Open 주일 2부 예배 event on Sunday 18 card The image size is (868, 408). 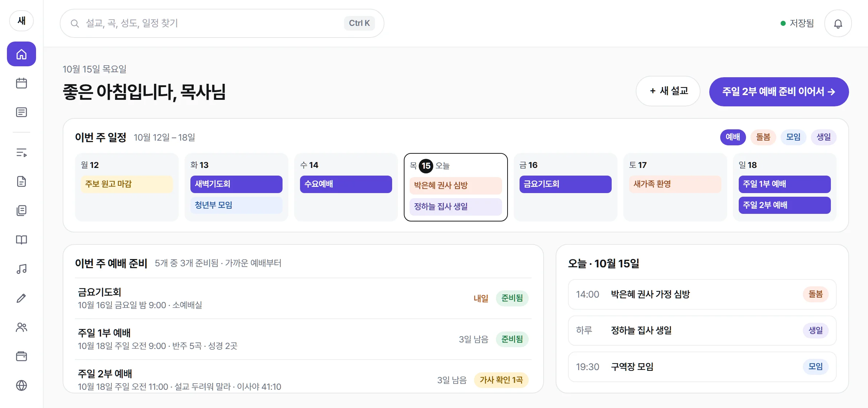tap(784, 205)
